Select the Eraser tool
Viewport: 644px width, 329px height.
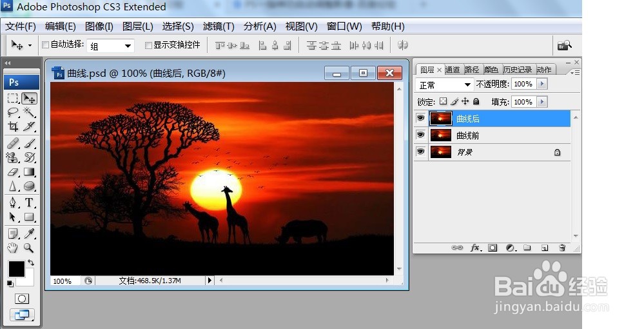click(x=13, y=172)
